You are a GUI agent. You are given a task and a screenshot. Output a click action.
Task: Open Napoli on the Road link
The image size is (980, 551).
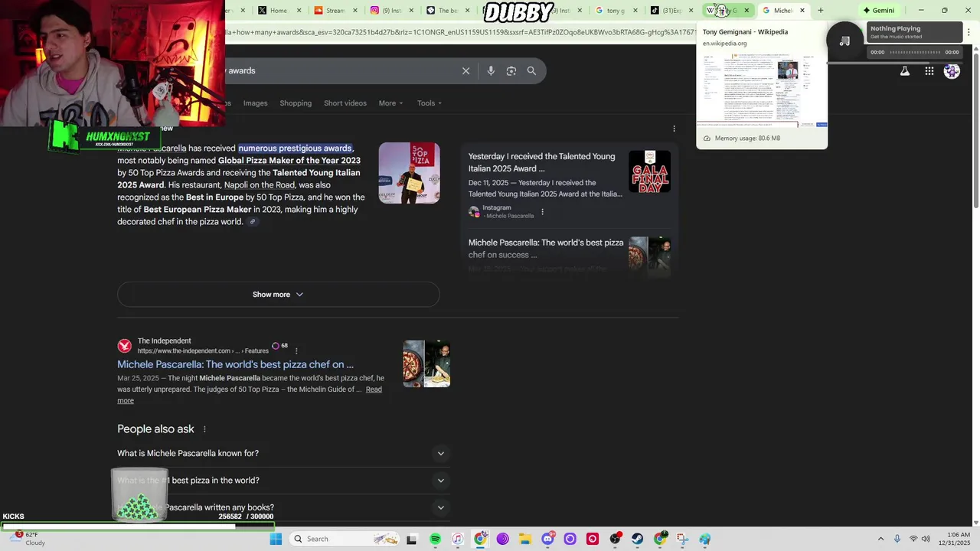point(260,185)
